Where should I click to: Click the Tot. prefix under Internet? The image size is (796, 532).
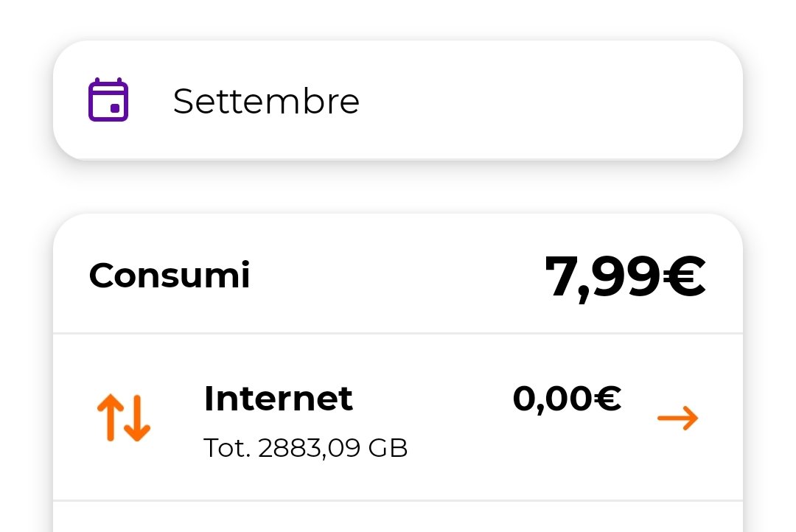point(227,448)
